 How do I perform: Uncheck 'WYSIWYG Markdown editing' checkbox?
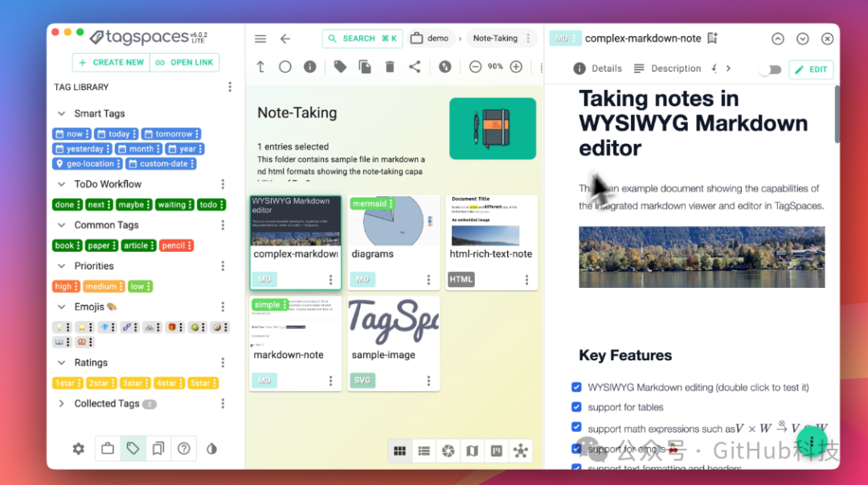tap(576, 387)
